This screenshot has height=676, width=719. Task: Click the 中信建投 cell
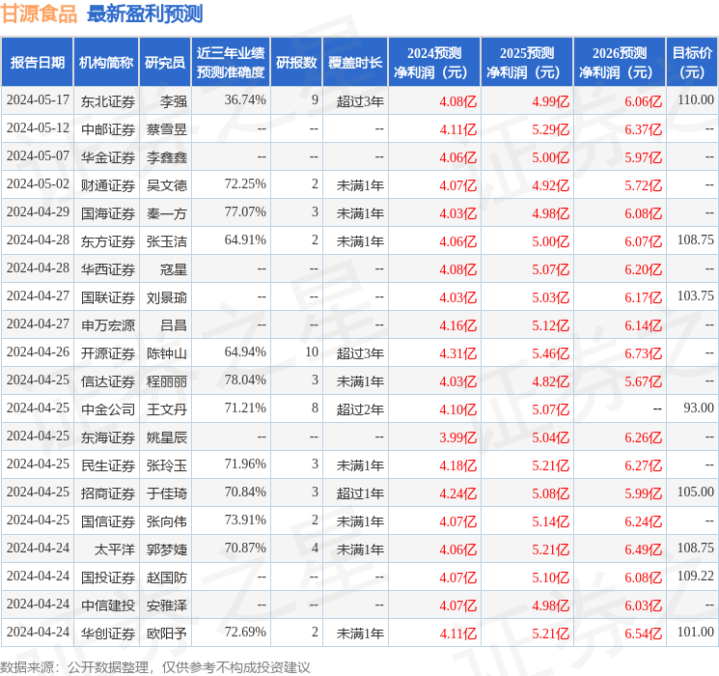(108, 605)
